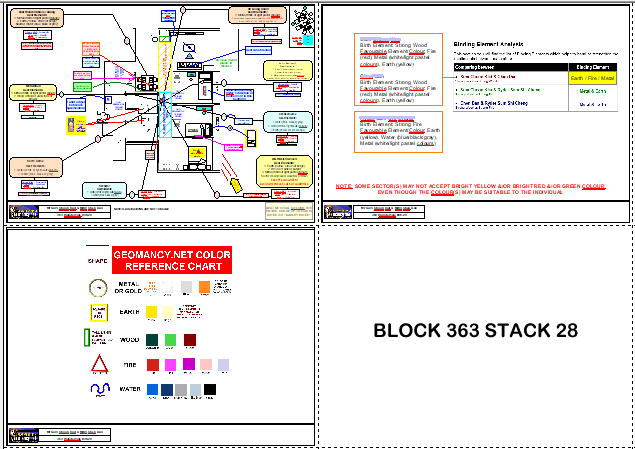635x449 pixels.
Task: Click the Earth square shape icon
Action: [98, 314]
